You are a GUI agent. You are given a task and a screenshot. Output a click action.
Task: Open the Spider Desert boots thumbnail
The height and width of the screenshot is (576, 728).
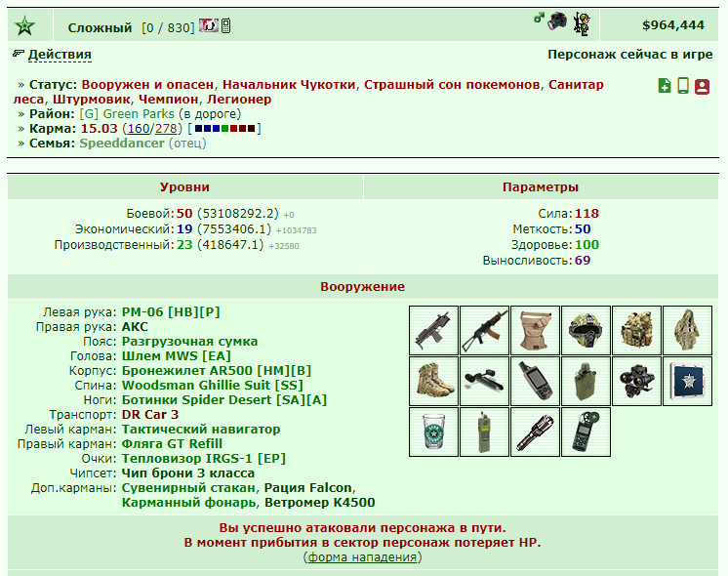433,382
